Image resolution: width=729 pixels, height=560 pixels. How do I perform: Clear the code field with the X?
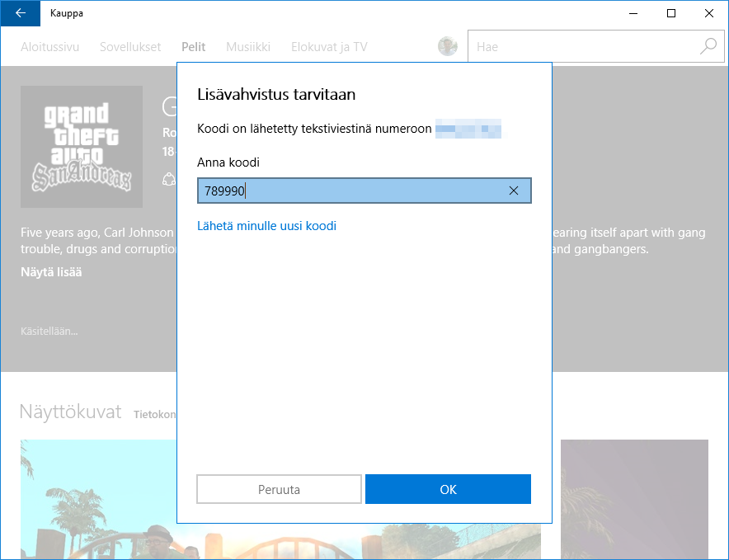pos(514,191)
